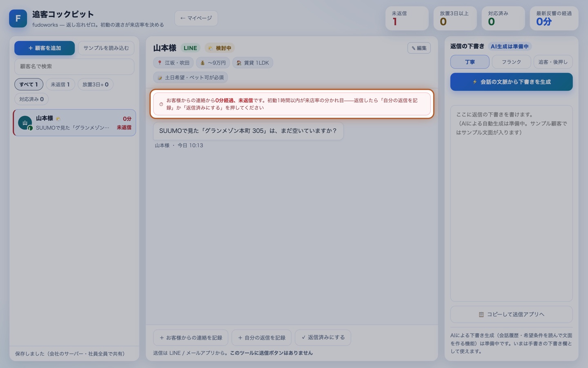Click サンプルを読み込む button

106,48
